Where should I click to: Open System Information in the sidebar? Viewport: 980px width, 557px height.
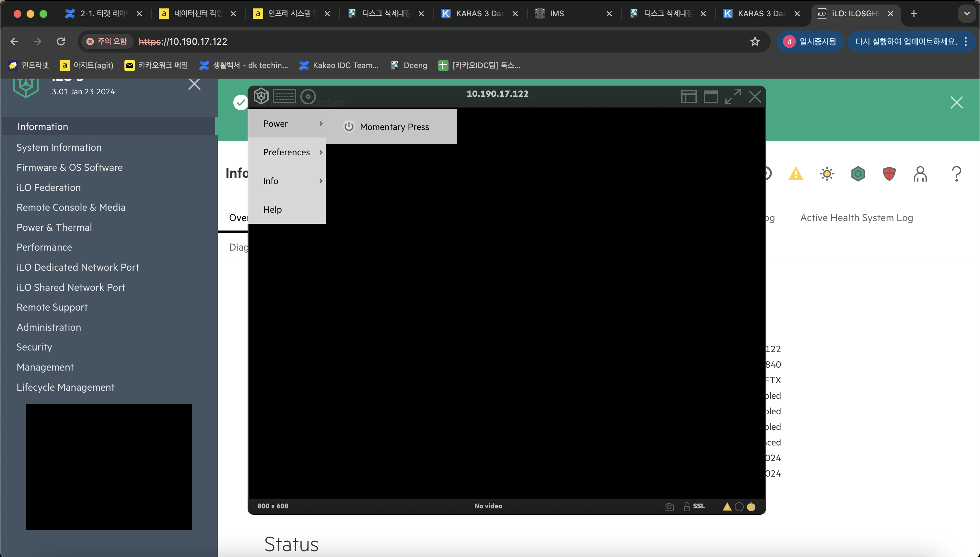click(59, 147)
